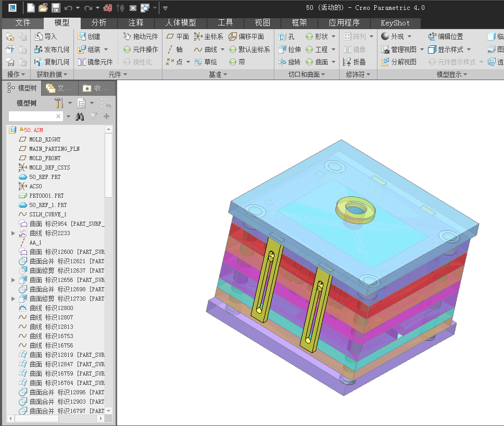The height and width of the screenshot is (426, 504).
Task: Select the 50.ASM root tree item
Action: tap(33, 130)
